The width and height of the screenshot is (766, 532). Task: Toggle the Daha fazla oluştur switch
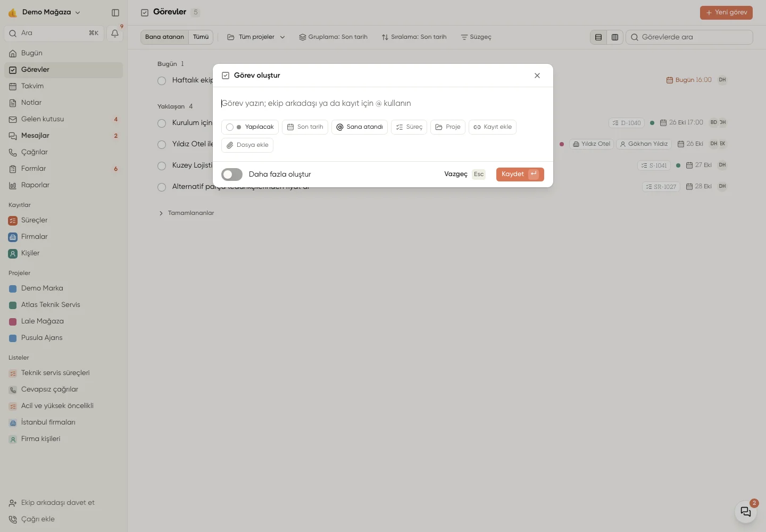232,174
